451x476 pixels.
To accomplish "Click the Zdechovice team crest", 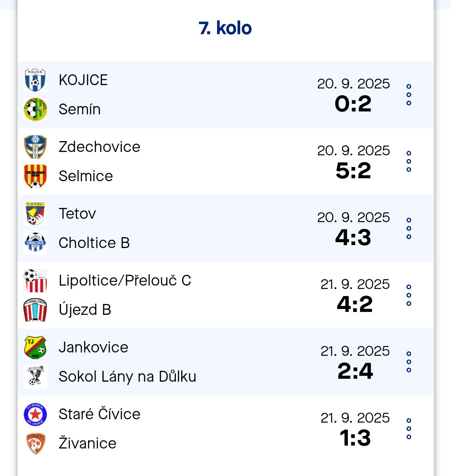I will pos(35,147).
